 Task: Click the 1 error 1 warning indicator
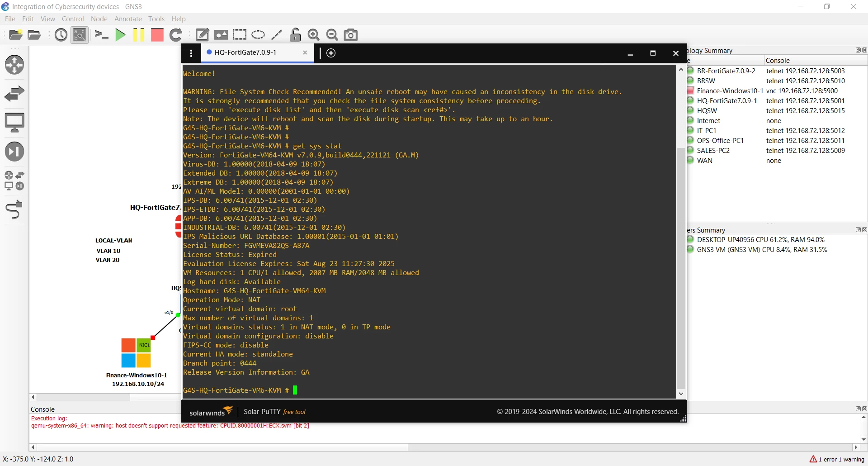(x=837, y=459)
